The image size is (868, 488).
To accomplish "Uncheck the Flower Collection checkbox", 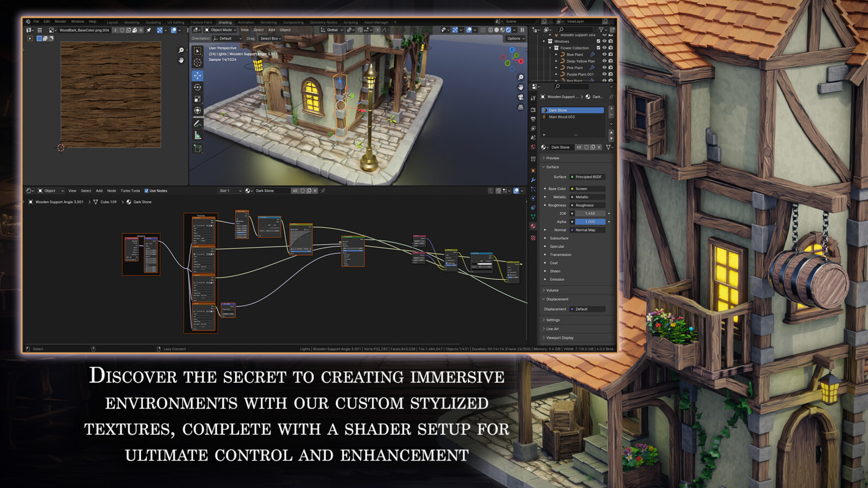I will coord(598,48).
